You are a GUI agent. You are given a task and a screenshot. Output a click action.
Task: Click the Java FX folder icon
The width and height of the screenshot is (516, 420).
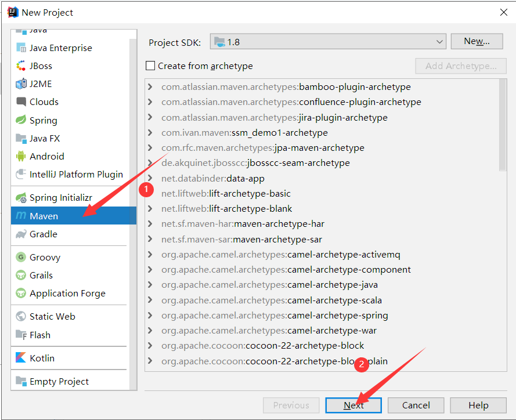(21, 139)
